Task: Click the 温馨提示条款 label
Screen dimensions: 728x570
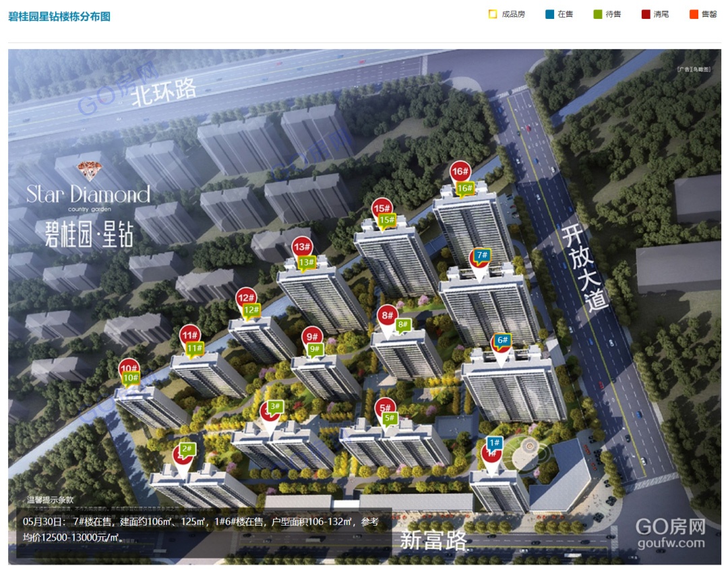Action: coord(50,500)
